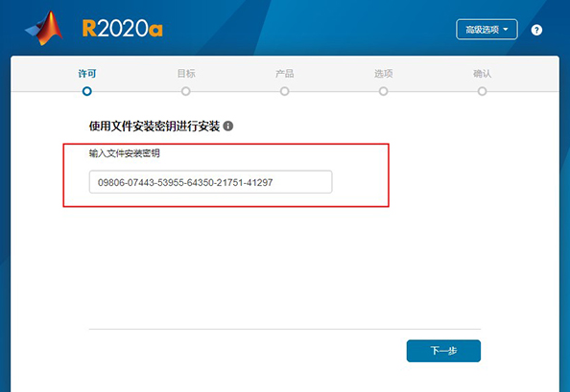
Task: Expand the 高级选项 dropdown
Action: pos(487,30)
